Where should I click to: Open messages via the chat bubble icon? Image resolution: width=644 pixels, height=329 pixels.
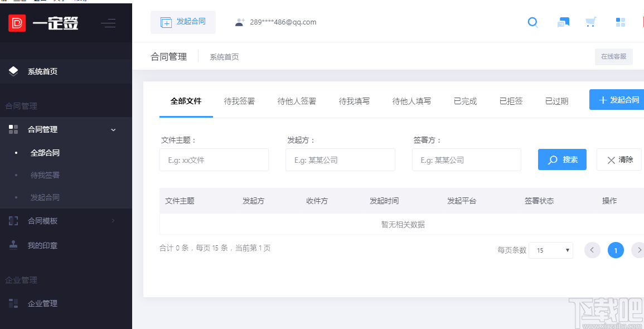point(563,22)
